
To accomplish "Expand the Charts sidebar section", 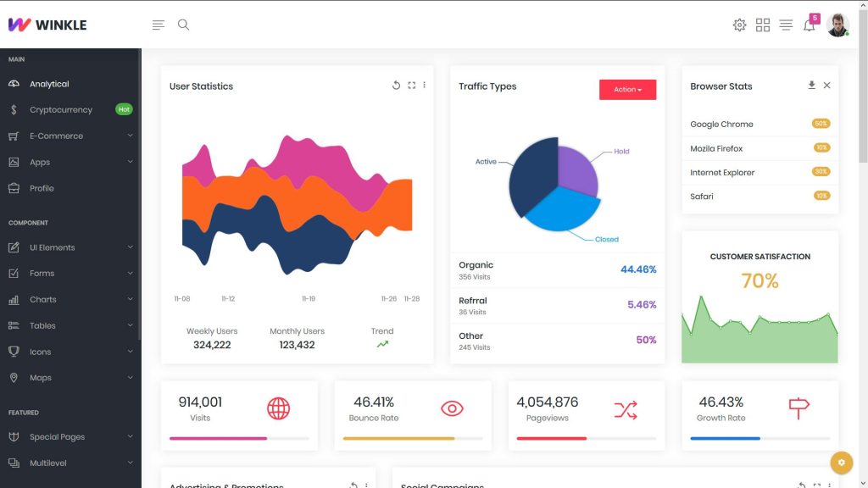I will 41,299.
